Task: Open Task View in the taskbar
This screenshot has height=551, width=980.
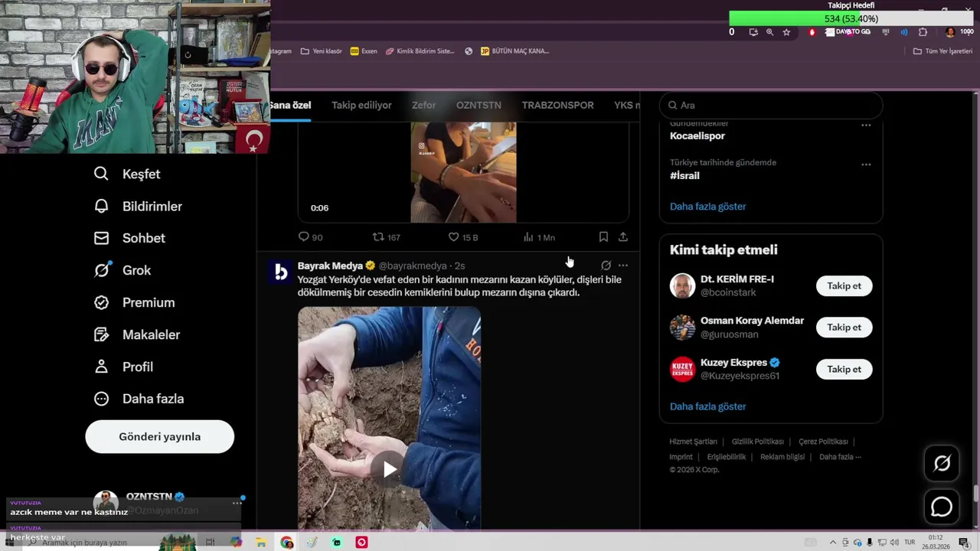Action: coord(210,543)
